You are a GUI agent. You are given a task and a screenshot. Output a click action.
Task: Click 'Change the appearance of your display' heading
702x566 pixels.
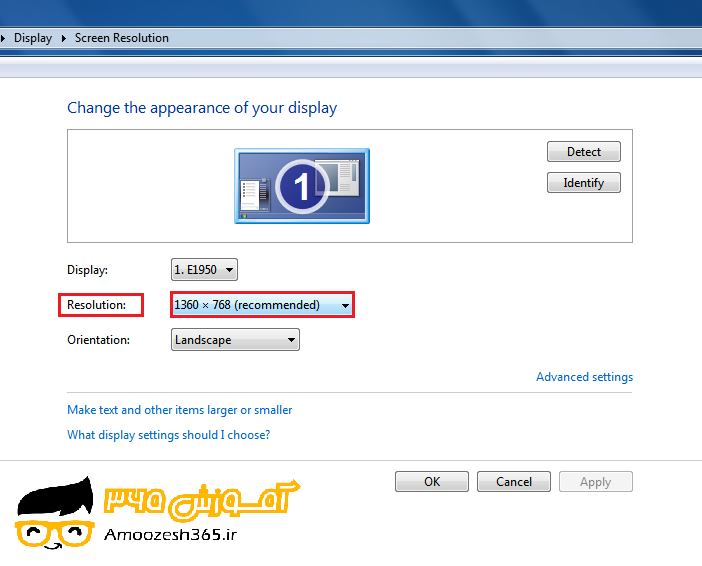click(x=202, y=108)
